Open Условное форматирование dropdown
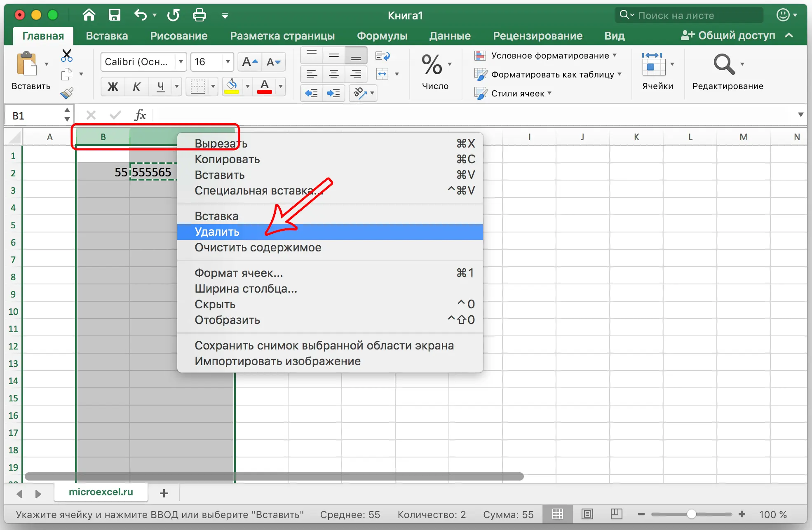The image size is (812, 530). (546, 55)
